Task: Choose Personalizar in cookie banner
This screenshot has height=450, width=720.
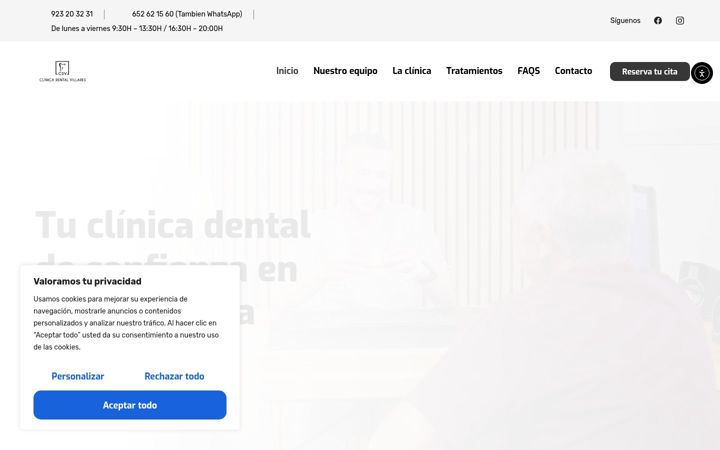Action: click(78, 376)
